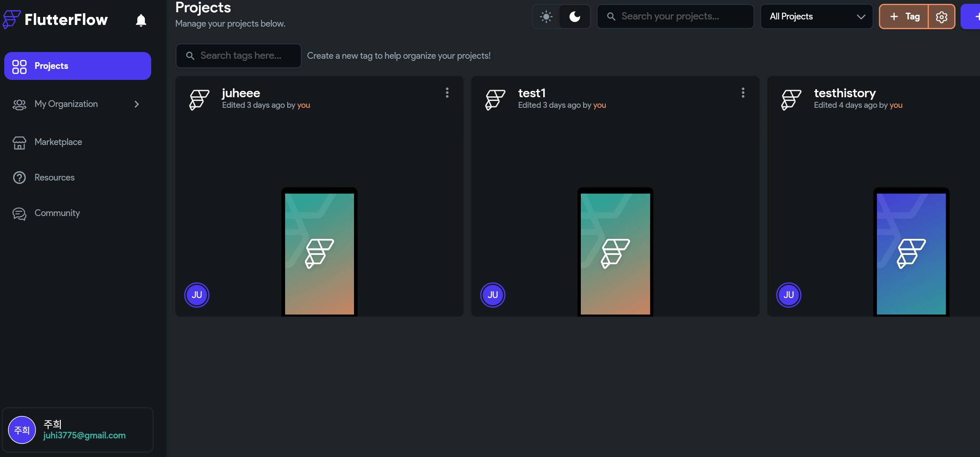
Task: Open My Organization menu item
Action: [78, 104]
